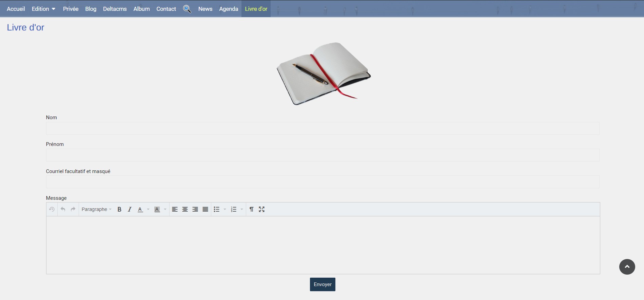Screen dimensions: 644x300
Task: Go to the Agenda page
Action: tap(229, 9)
